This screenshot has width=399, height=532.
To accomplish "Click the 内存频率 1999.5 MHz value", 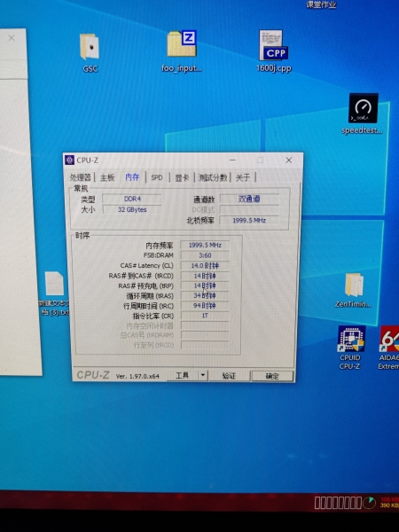I will click(205, 245).
